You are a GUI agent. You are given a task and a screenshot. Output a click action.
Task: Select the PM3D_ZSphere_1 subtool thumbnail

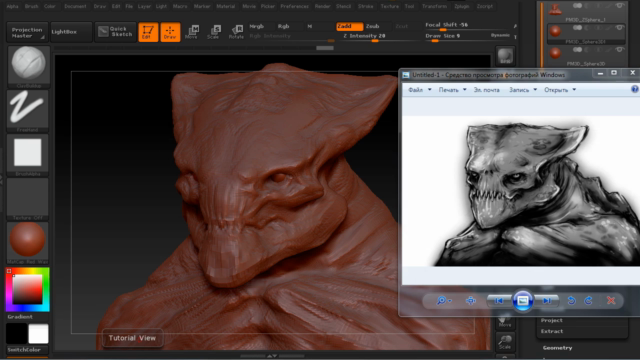coord(555,8)
